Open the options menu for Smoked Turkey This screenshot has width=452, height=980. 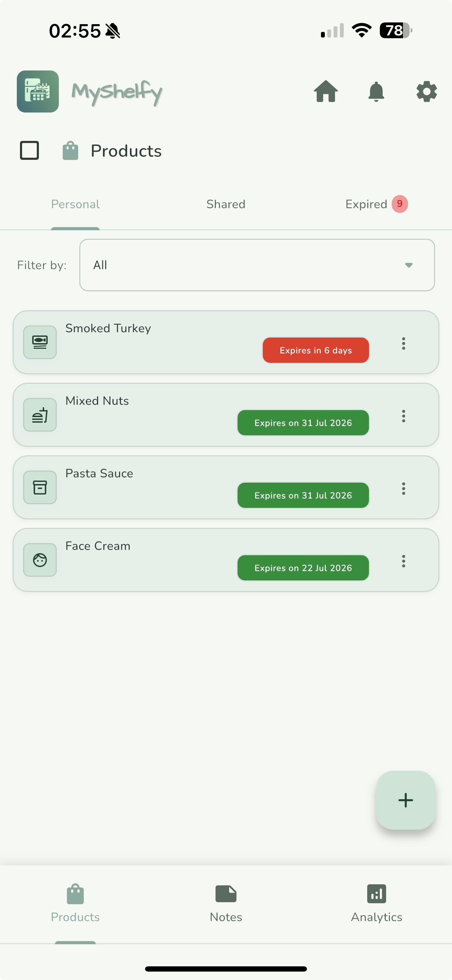pos(403,343)
